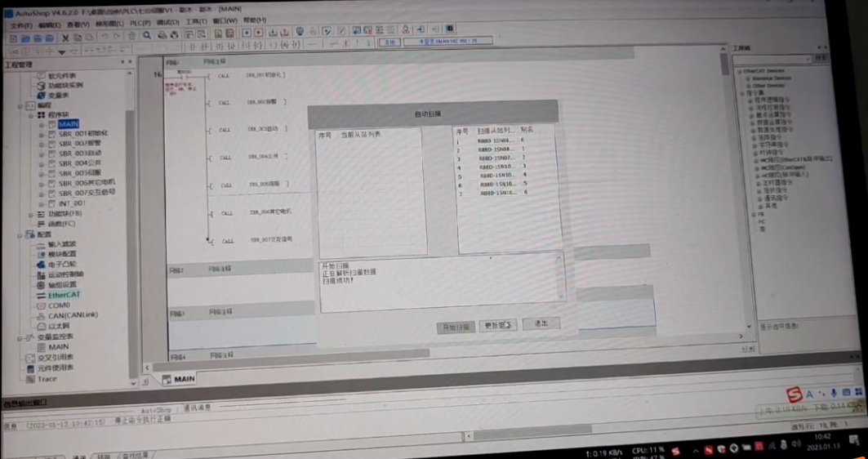Open the EtherCAT configuration node

63,295
